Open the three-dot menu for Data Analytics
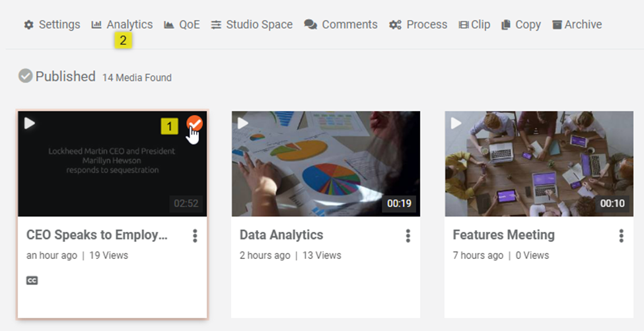The height and width of the screenshot is (331, 644). [x=408, y=236]
